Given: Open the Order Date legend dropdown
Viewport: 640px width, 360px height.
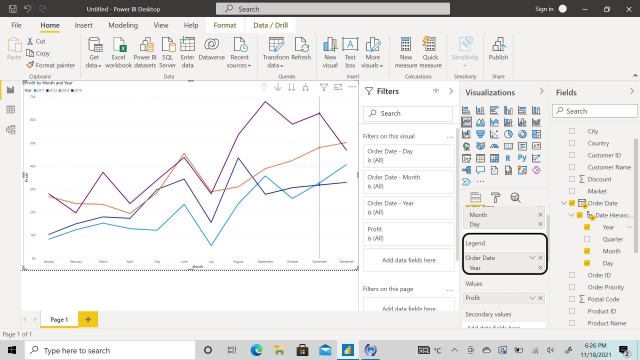Looking at the screenshot, I should [x=532, y=258].
